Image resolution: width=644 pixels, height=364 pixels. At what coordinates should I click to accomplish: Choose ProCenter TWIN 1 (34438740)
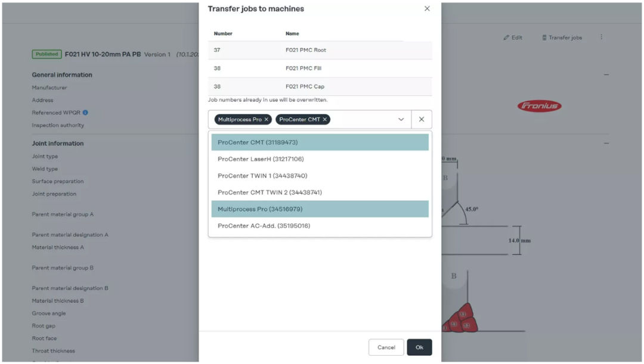[x=320, y=176]
